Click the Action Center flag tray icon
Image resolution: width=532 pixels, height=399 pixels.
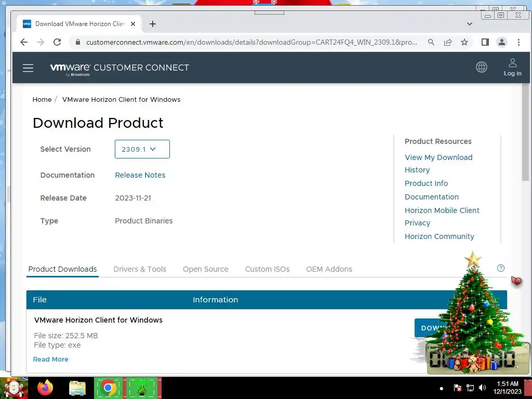(x=457, y=388)
